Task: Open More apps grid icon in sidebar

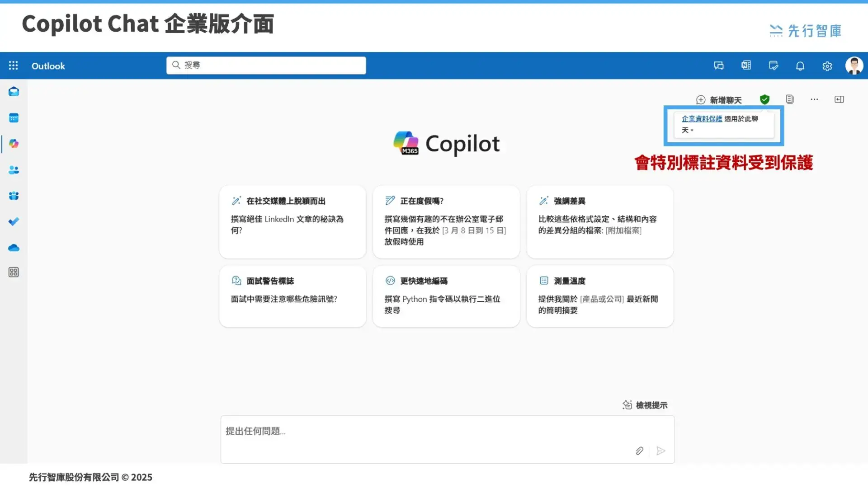Action: pyautogui.click(x=14, y=272)
